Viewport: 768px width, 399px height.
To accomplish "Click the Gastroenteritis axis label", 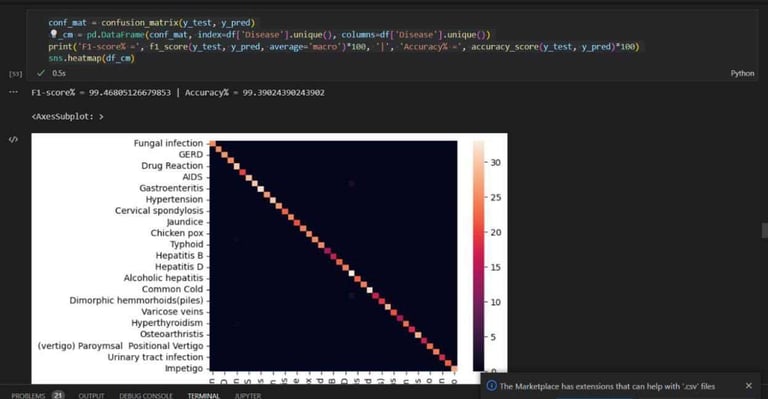I will [x=171, y=188].
